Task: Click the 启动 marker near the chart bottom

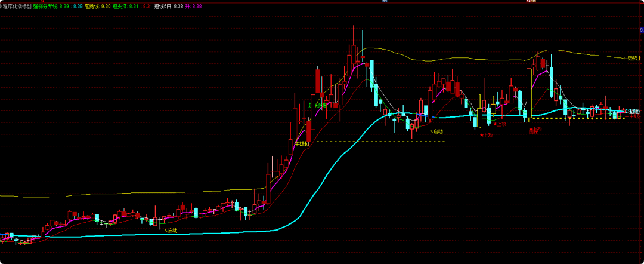Action: pyautogui.click(x=172, y=230)
